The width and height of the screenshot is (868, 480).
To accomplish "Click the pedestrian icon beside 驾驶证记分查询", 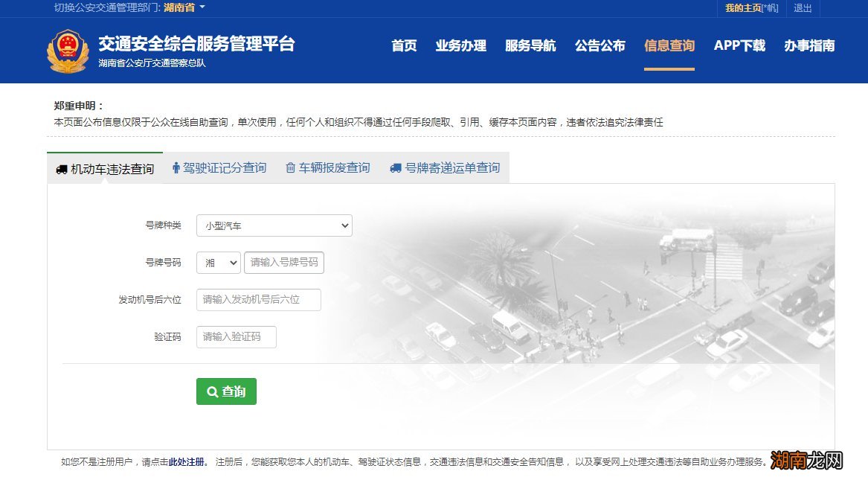I will (176, 167).
